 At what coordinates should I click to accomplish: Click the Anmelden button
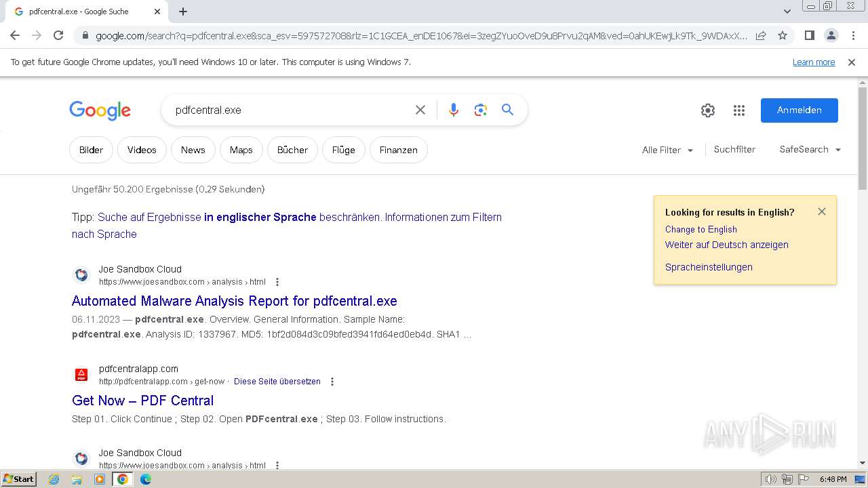point(800,110)
